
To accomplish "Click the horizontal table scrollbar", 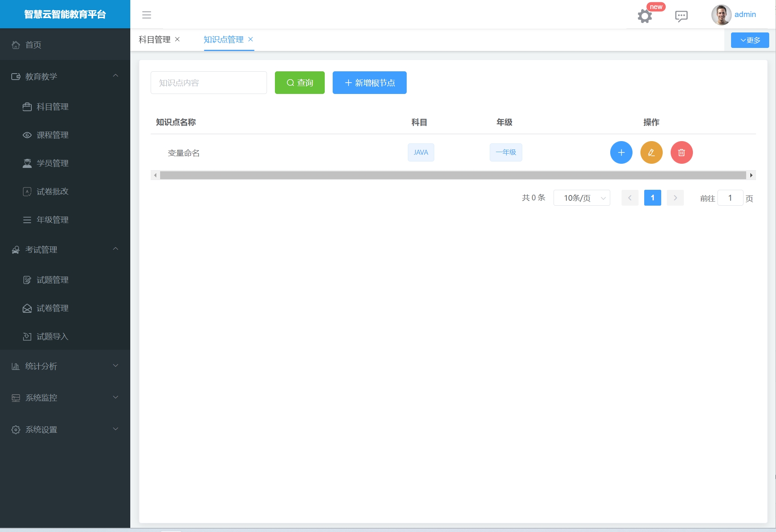I will [452, 175].
